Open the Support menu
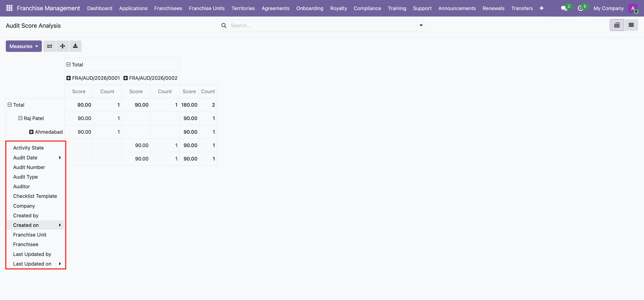 (422, 8)
